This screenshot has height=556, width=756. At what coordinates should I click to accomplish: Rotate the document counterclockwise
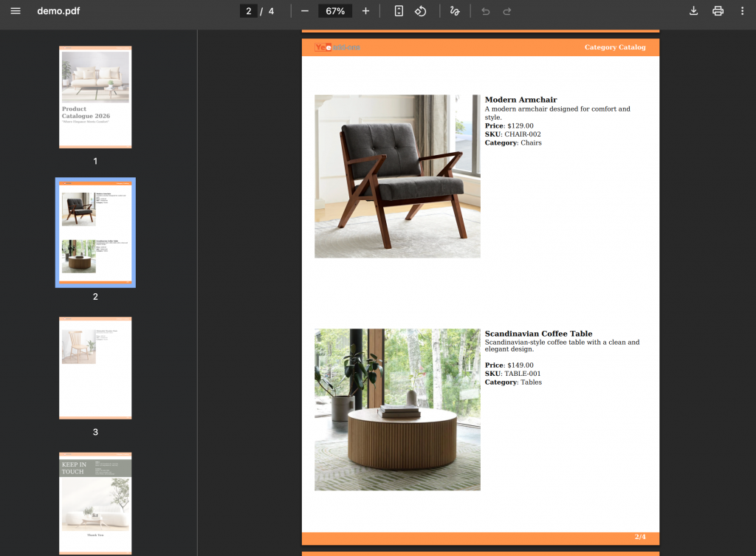tap(421, 11)
